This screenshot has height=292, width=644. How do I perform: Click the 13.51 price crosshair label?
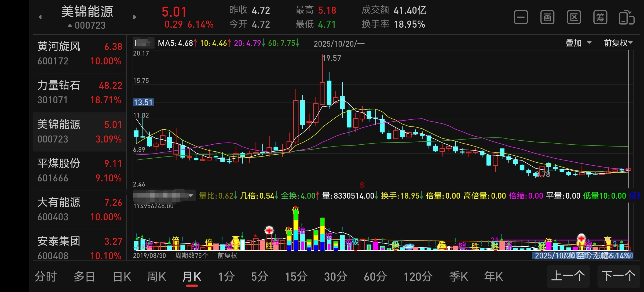click(143, 102)
